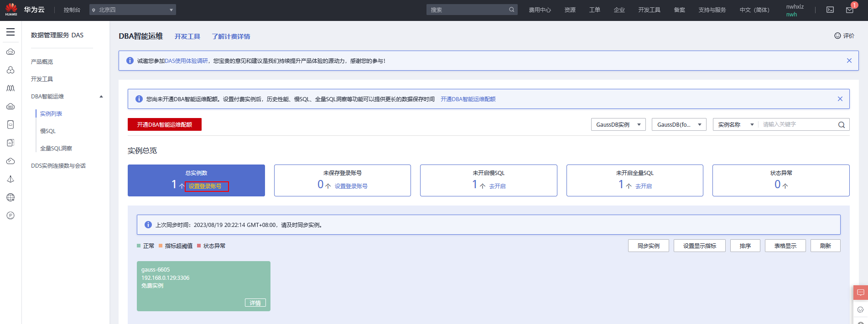Click the Huawei Cloud logo
Viewport: 868px width, 324px height.
pyautogui.click(x=25, y=10)
